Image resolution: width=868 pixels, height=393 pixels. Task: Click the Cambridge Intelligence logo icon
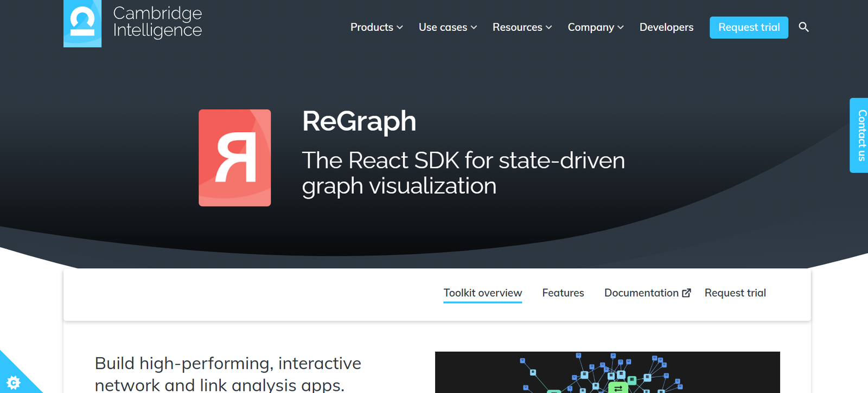(82, 23)
